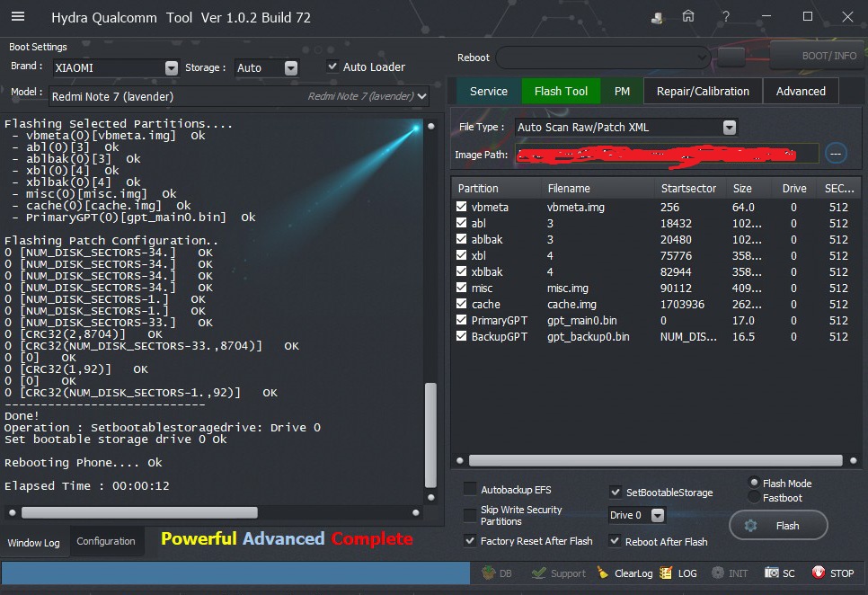The image size is (868, 595).
Task: Switch to the Flash Tool tab
Action: coord(562,92)
